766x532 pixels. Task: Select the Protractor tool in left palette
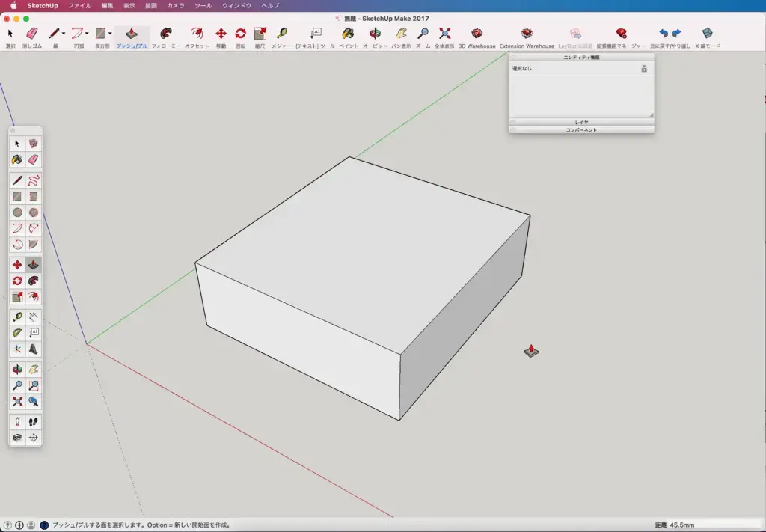point(18,333)
